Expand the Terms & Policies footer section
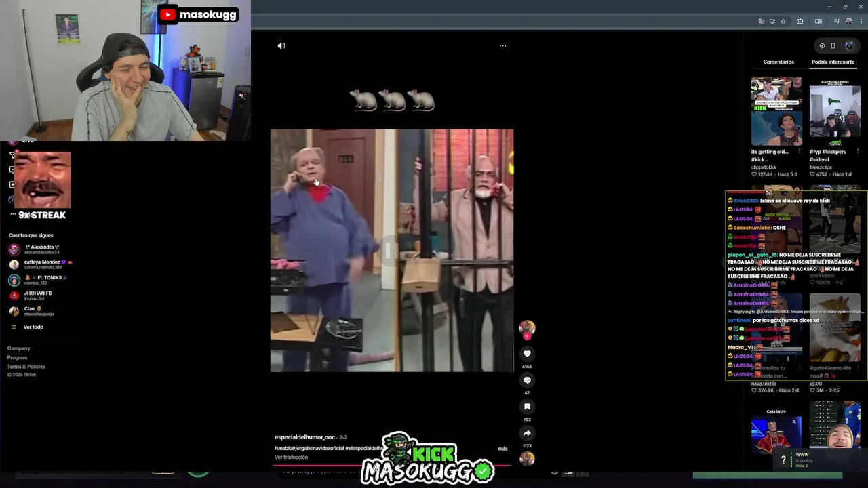868x488 pixels. pos(26,367)
